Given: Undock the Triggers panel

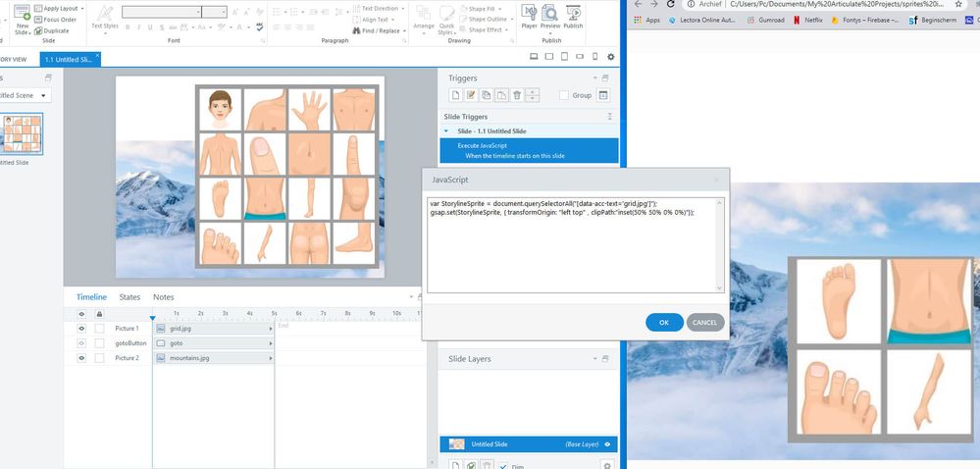Looking at the screenshot, I should click(605, 78).
